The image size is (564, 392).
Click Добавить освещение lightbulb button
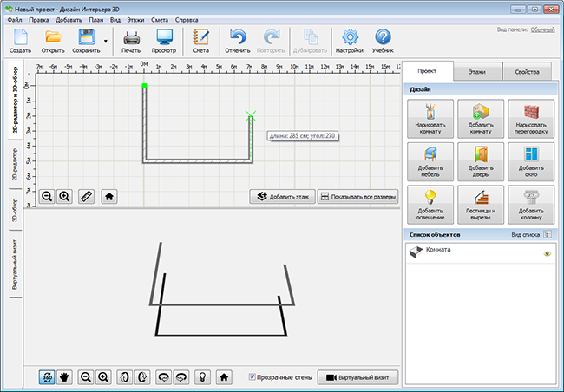click(x=430, y=205)
